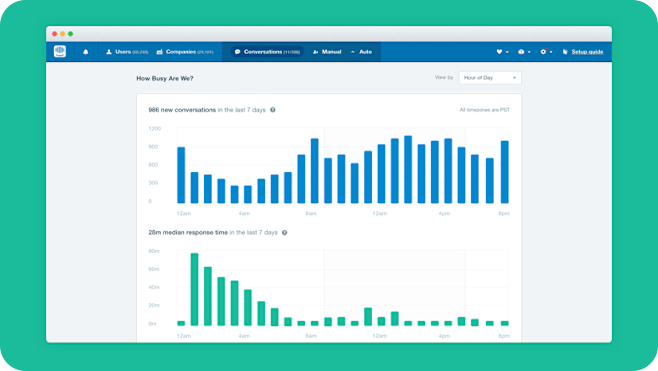This screenshot has height=371, width=658.
Task: Click the first blue 12am conversations bar
Action: (181, 175)
